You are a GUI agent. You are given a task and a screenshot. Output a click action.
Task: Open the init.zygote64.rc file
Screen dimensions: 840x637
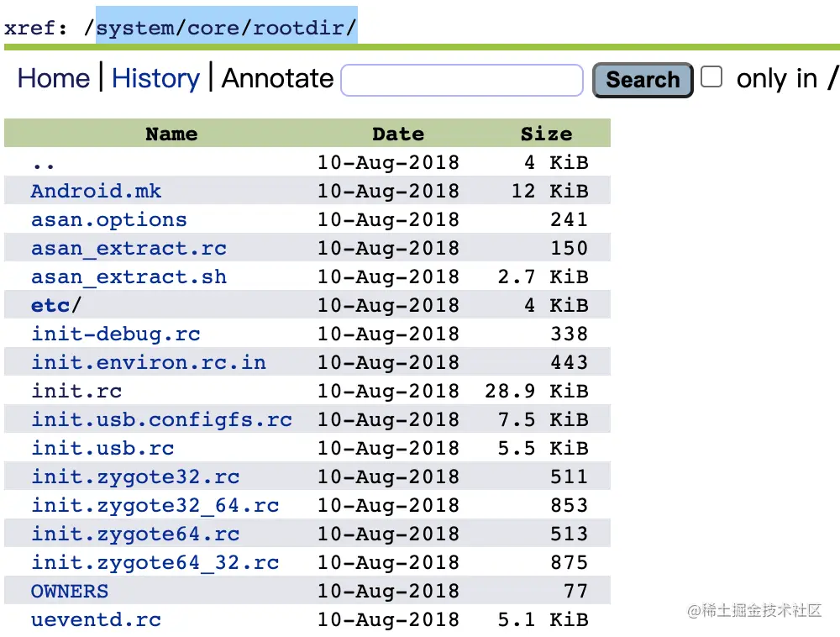pyautogui.click(x=135, y=534)
